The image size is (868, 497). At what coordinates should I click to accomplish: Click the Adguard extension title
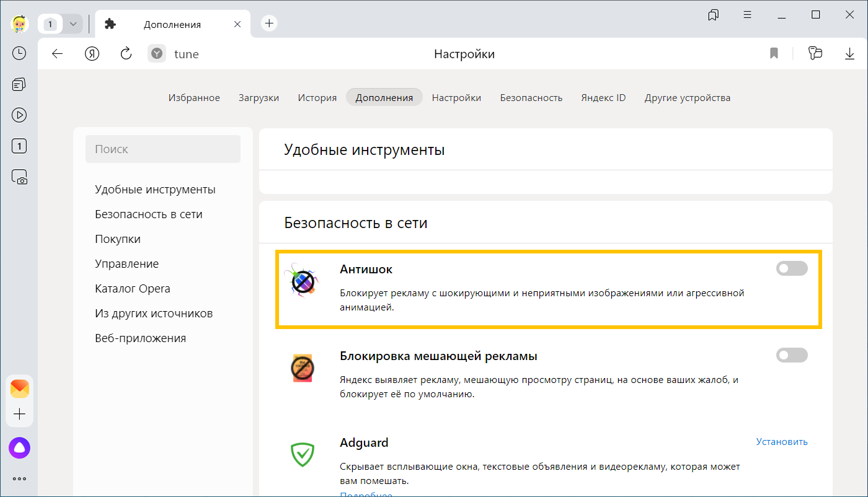coord(364,442)
